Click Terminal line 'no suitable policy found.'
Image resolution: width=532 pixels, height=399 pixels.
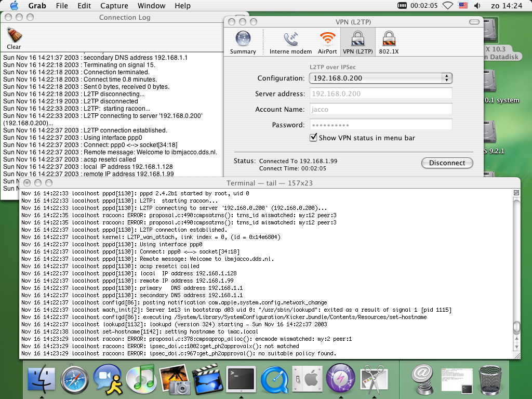point(297,353)
